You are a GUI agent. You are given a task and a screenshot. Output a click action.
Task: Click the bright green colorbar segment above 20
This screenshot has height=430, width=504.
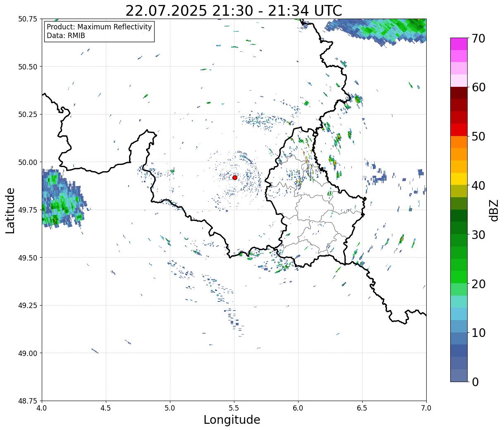tap(459, 277)
